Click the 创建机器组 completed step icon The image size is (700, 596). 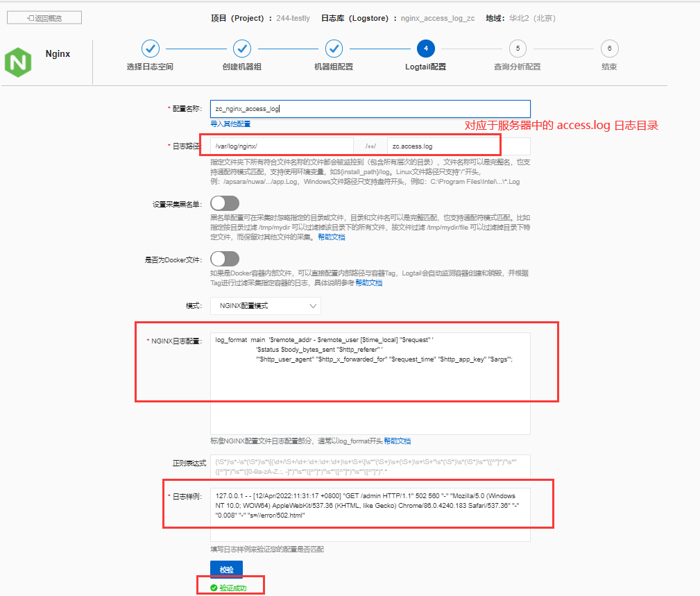(x=242, y=49)
